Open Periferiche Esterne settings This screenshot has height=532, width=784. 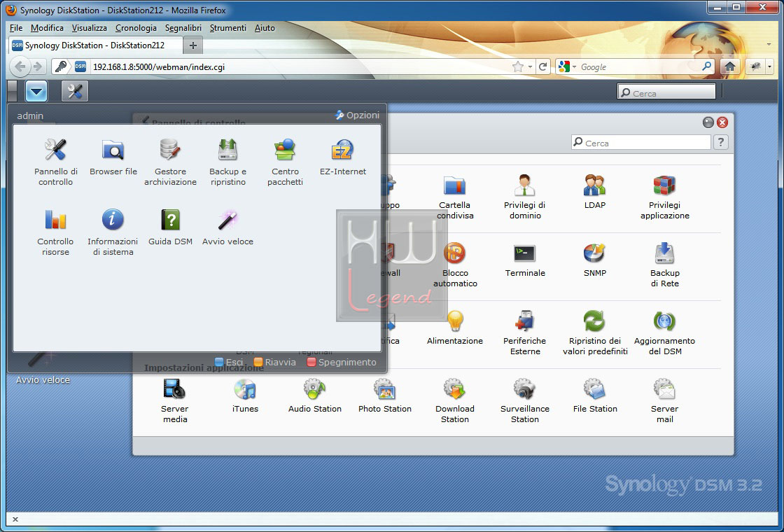(524, 333)
